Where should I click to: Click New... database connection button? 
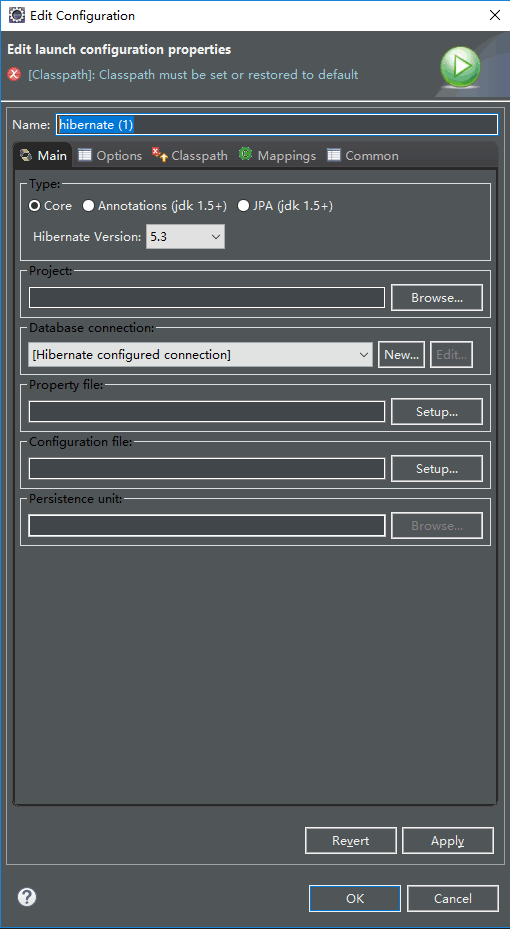coord(401,354)
